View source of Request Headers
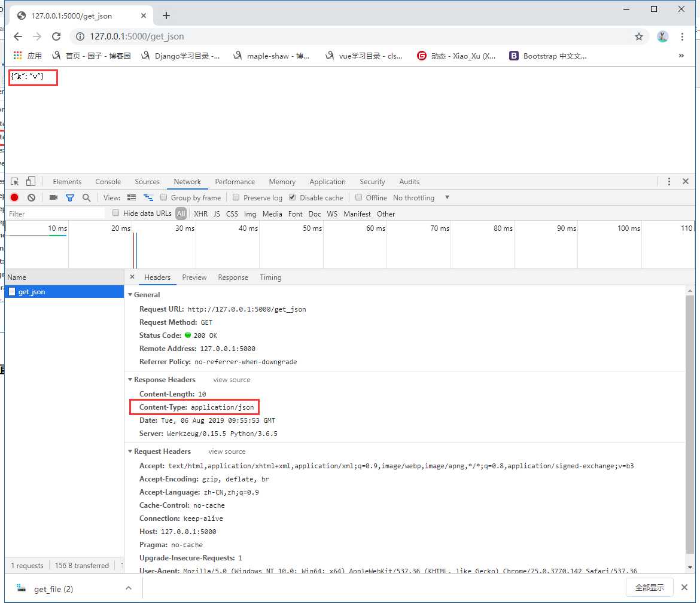Image resolution: width=700 pixels, height=607 pixels. tap(227, 452)
